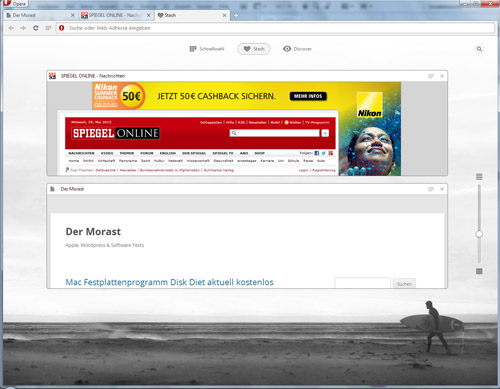Open Speed Dial from toolbar grid icon
Screen dimensions: 500x389
coord(49,28)
